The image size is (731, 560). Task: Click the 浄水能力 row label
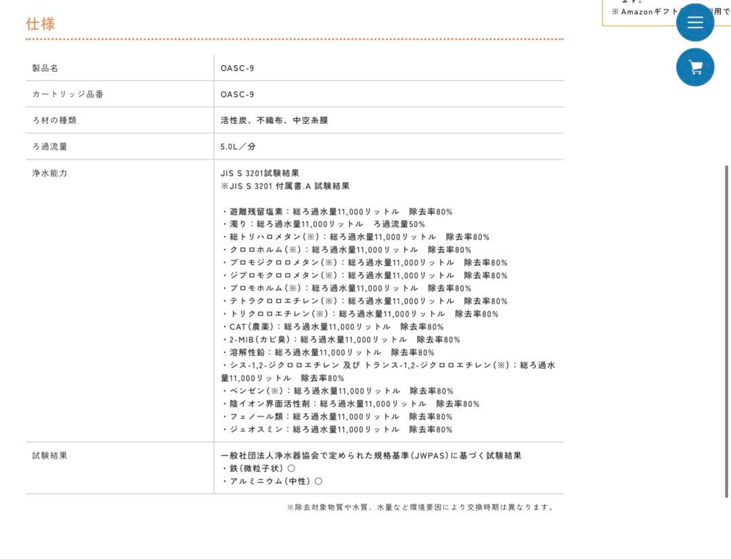[x=49, y=173]
